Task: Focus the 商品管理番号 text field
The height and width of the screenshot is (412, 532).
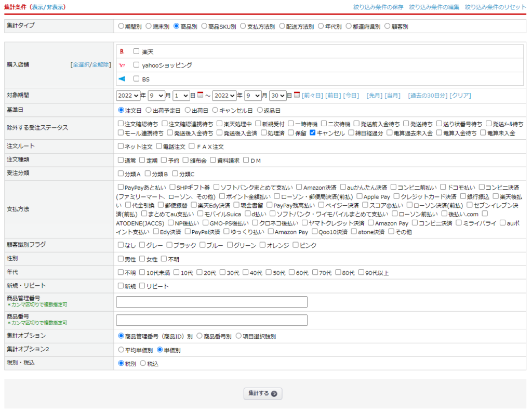Action: tap(211, 302)
